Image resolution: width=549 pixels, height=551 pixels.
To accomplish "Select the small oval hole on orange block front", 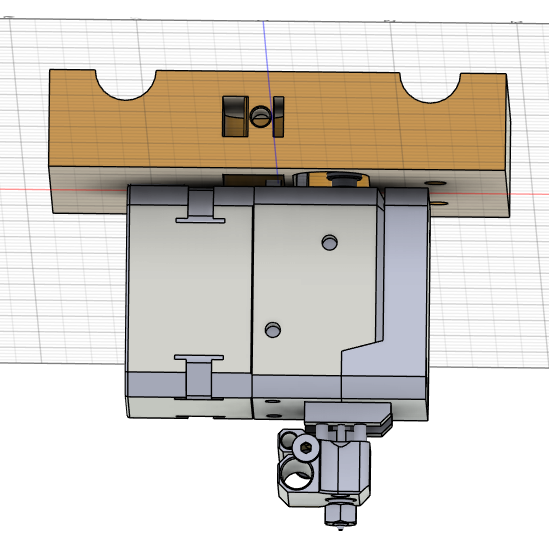I will [x=435, y=183].
